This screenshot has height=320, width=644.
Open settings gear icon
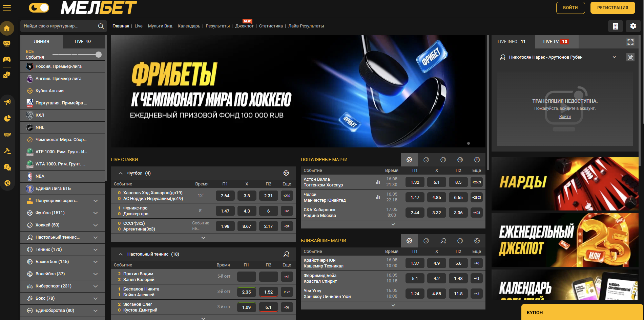point(633,26)
